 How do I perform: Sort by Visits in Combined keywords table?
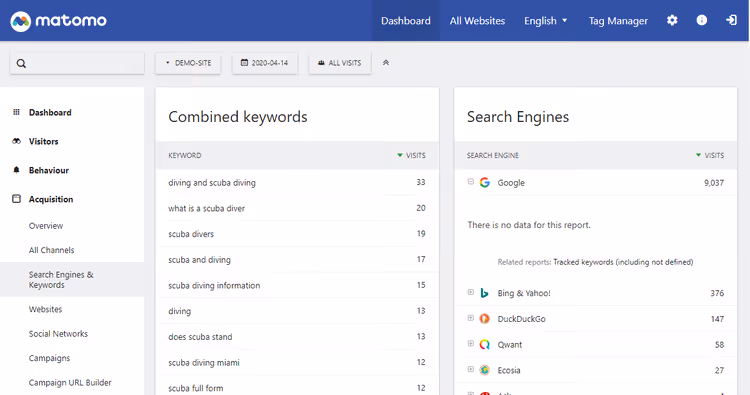(411, 155)
